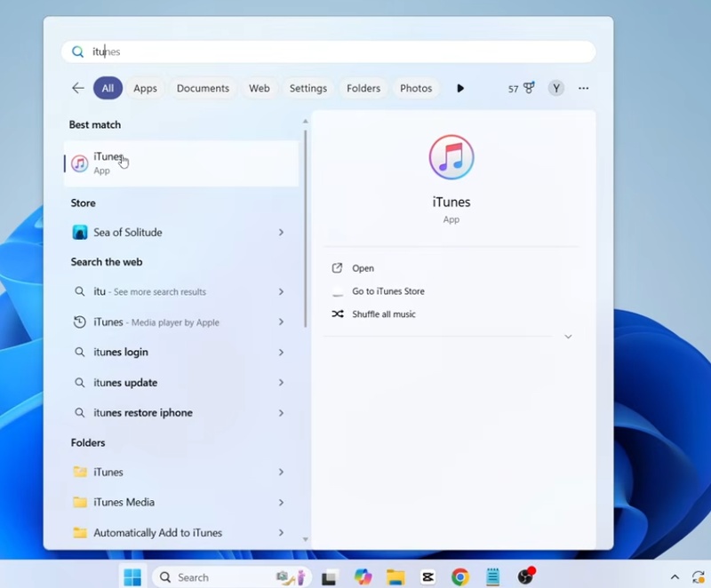Screen dimensions: 711x588
Task: Select the Apps filter tab
Action: [x=145, y=88]
